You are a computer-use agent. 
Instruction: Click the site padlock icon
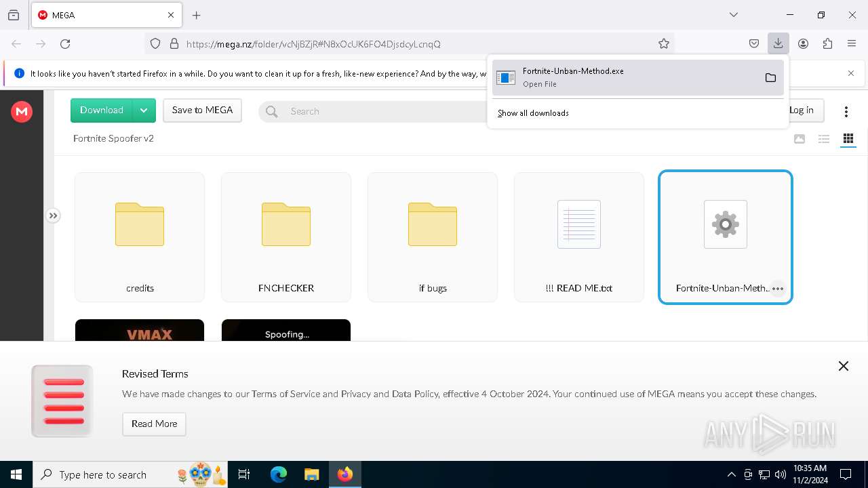coord(174,43)
